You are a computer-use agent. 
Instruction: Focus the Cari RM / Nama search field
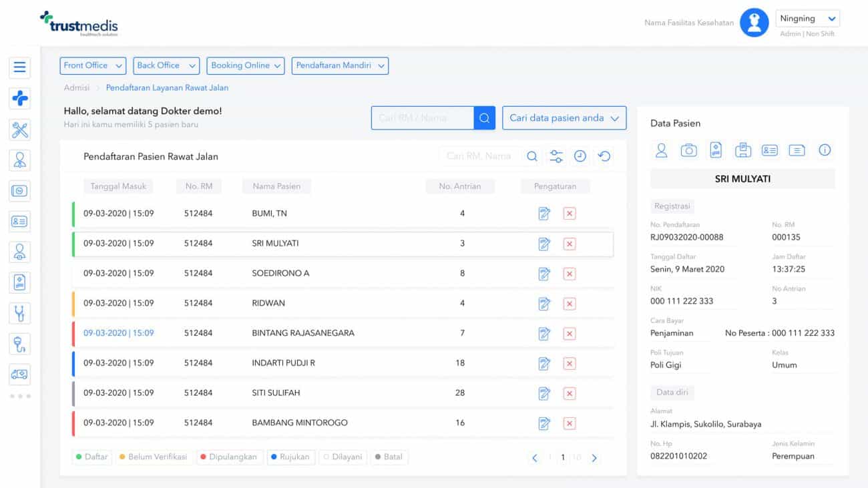(423, 118)
